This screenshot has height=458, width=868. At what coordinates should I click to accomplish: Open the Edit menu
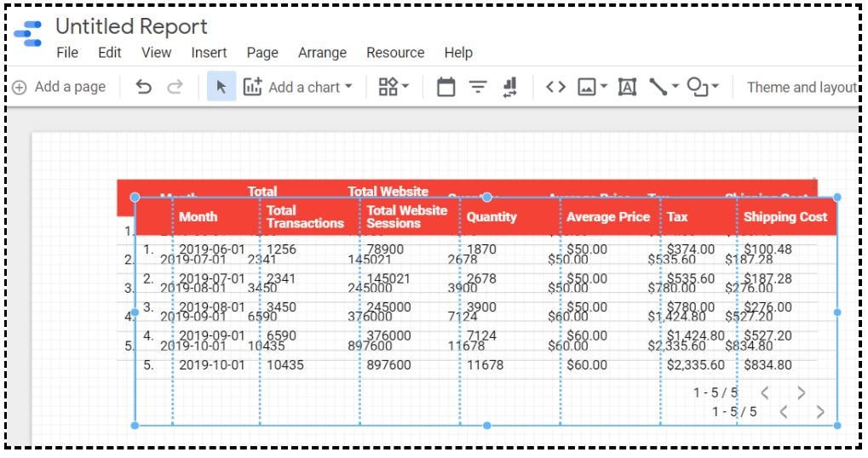pos(110,53)
